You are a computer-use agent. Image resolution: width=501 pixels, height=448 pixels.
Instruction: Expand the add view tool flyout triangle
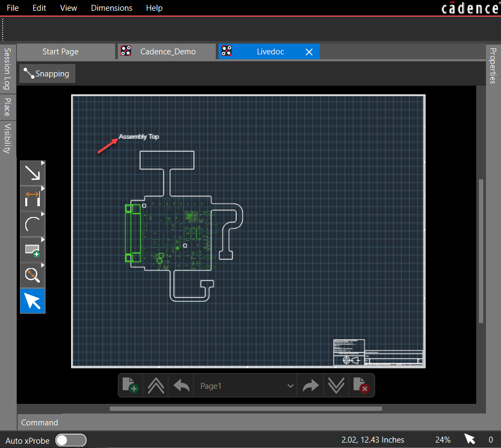[x=43, y=240]
